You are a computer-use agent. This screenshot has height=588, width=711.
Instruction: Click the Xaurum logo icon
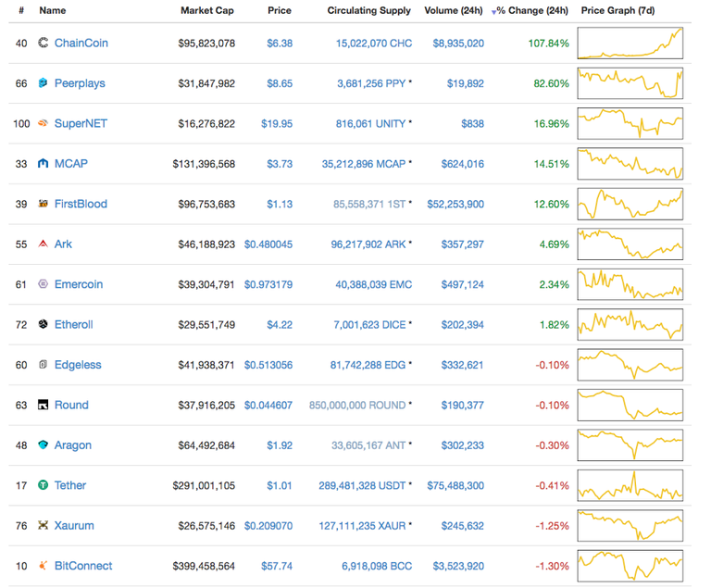44,525
